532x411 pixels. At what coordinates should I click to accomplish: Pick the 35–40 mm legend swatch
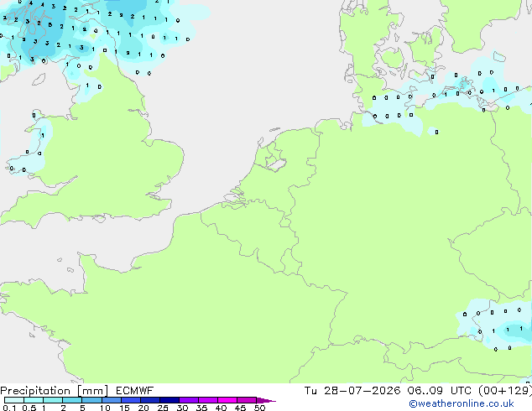pyautogui.click(x=207, y=400)
